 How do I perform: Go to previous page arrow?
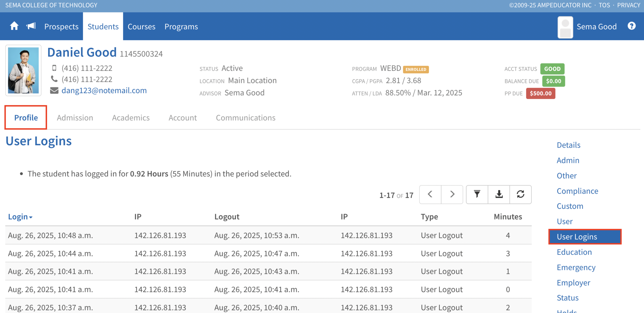(x=430, y=194)
